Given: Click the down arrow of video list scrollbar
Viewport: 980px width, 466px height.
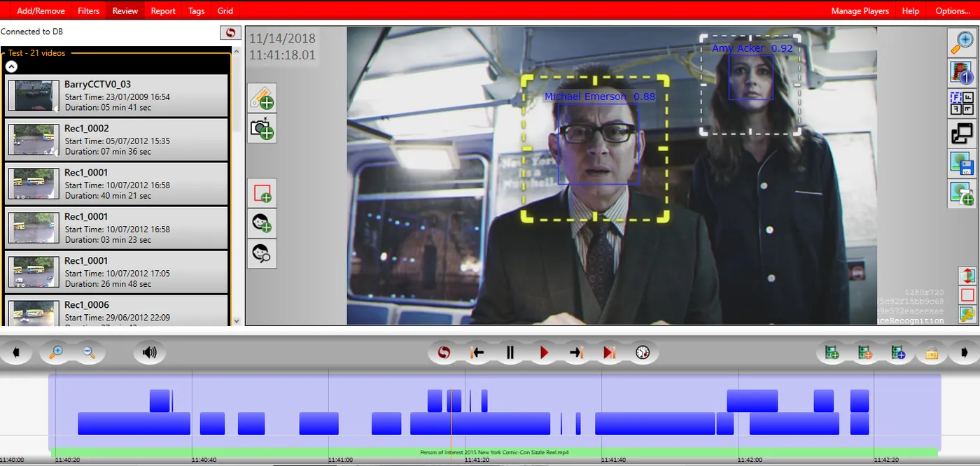Looking at the screenshot, I should (x=237, y=320).
